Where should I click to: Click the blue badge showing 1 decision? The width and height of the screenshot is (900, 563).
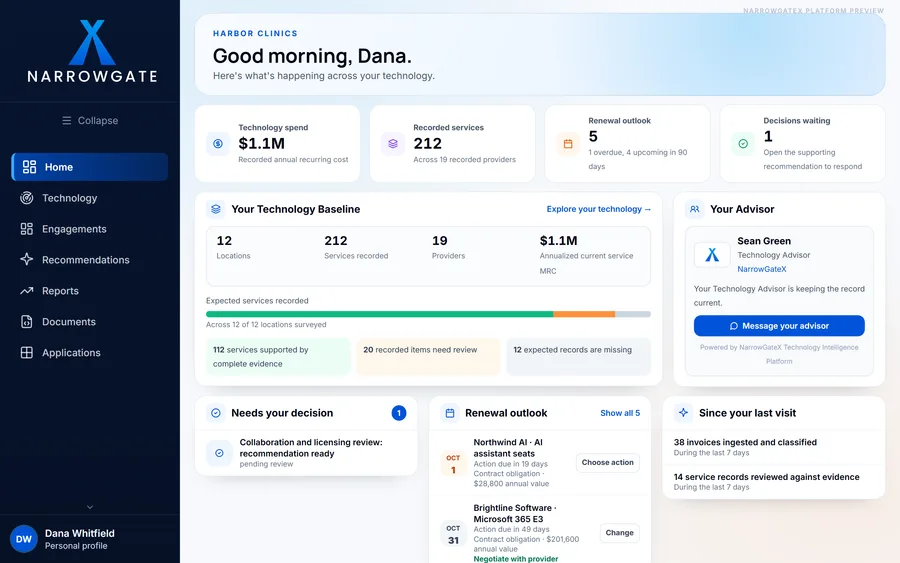399,413
